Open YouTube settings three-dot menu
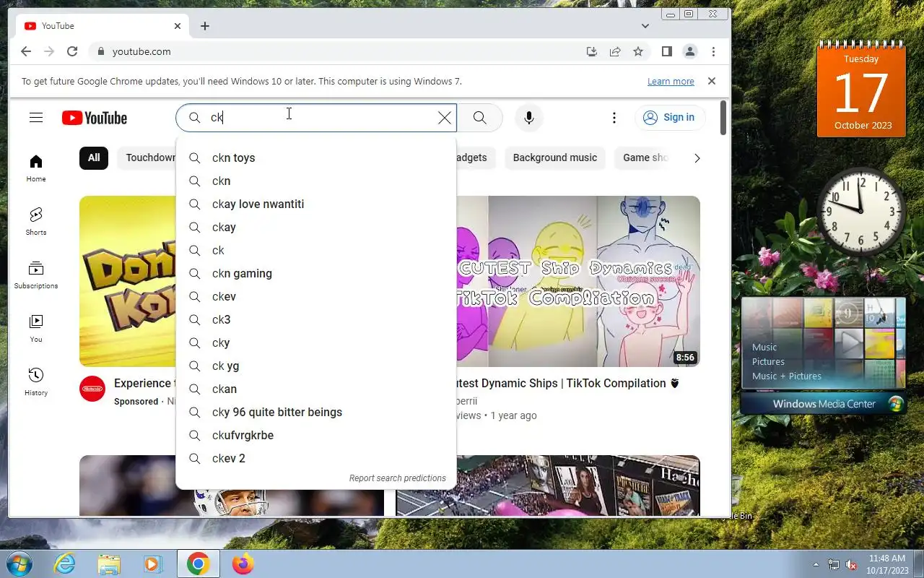This screenshot has height=578, width=924. [x=614, y=118]
